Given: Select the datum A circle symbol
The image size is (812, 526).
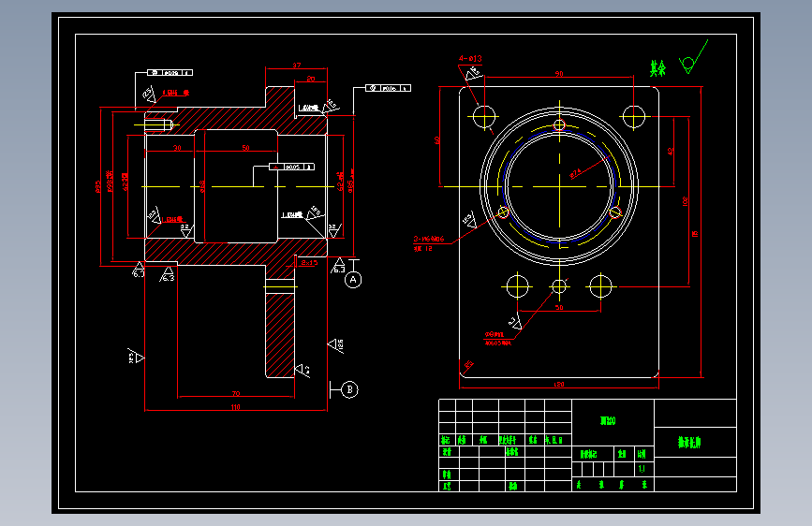Looking at the screenshot, I should [x=353, y=280].
